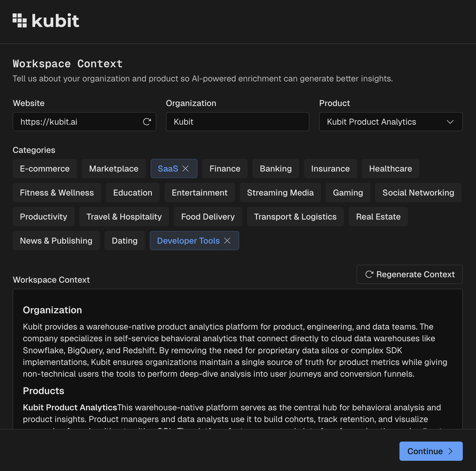Remove the SaaS category with its X
This screenshot has width=476, height=471.
186,169
